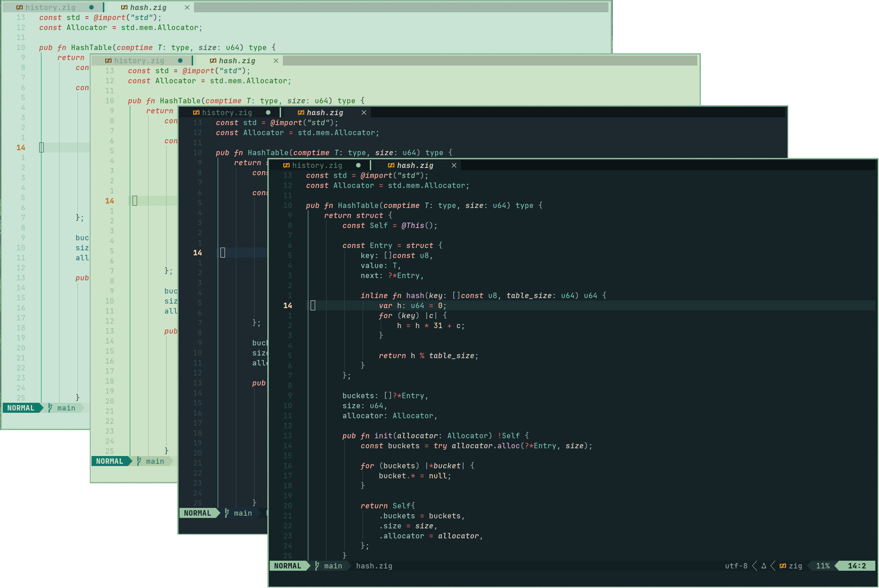The image size is (879, 588).
Task: Click the orange Zig language icon in the status bar
Action: (x=782, y=566)
